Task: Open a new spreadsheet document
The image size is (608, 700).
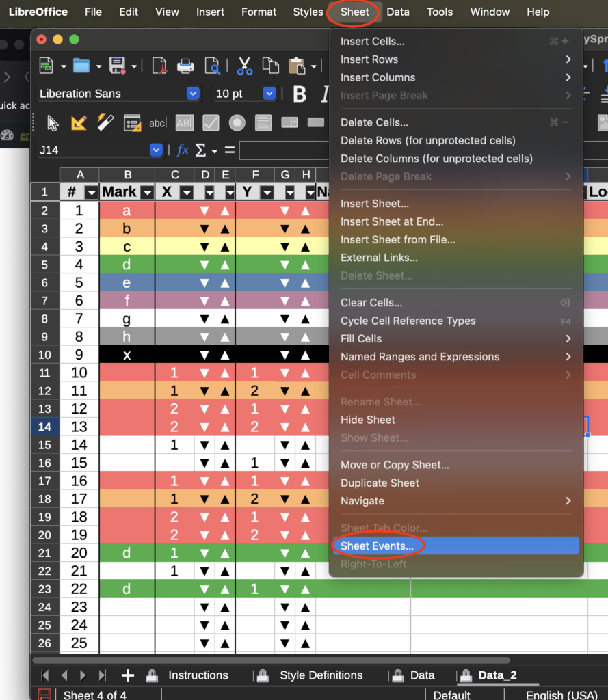Action: [46, 66]
